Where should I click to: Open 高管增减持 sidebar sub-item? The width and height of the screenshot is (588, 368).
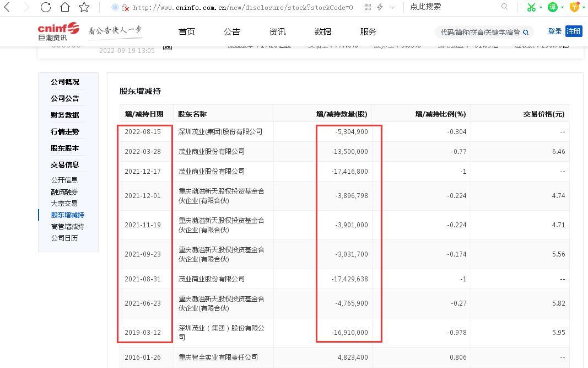[x=67, y=226]
